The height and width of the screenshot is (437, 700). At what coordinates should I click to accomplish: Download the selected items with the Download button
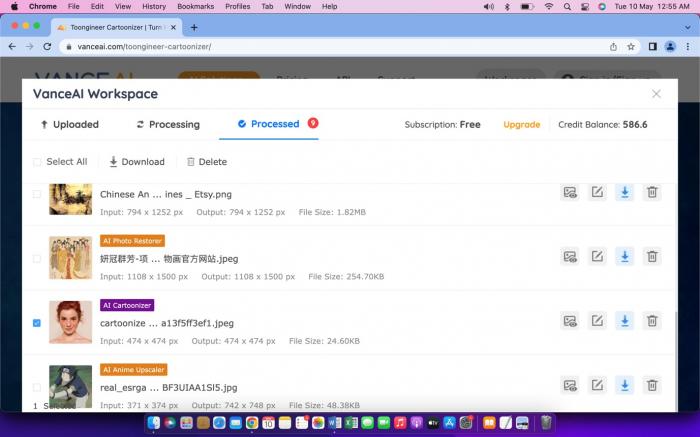coord(137,162)
